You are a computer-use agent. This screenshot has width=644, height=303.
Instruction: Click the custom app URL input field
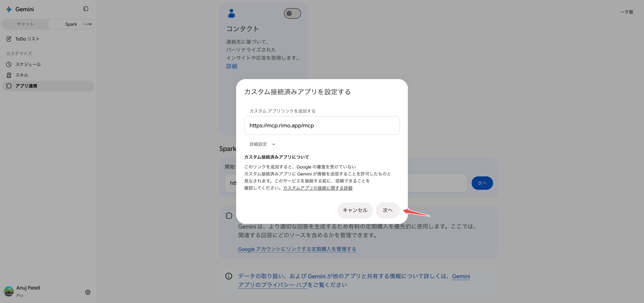322,125
